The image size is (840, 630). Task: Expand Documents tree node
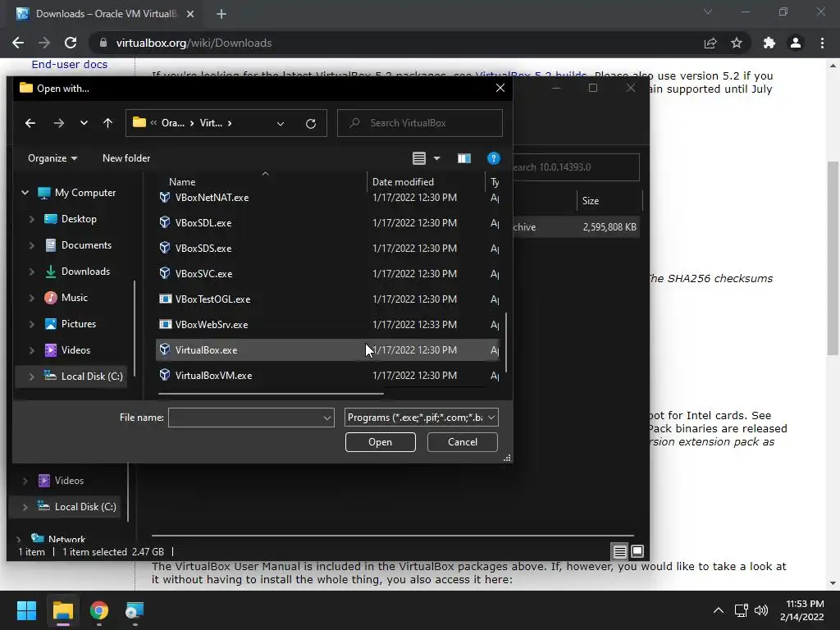pos(32,244)
